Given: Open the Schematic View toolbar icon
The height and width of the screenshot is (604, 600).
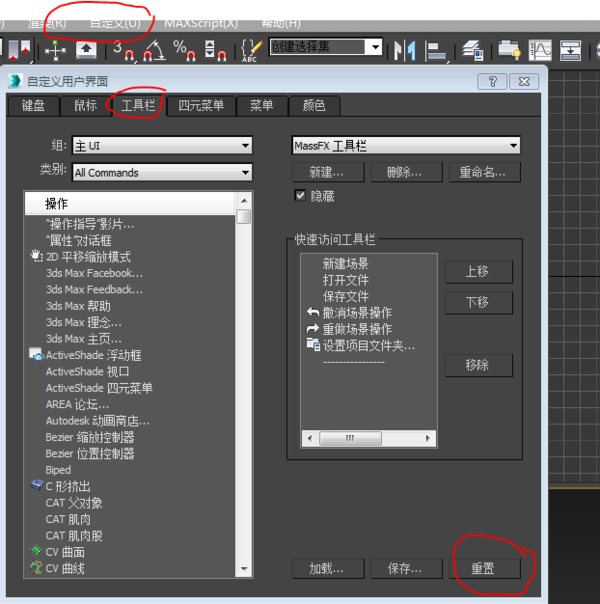Looking at the screenshot, I should point(570,50).
